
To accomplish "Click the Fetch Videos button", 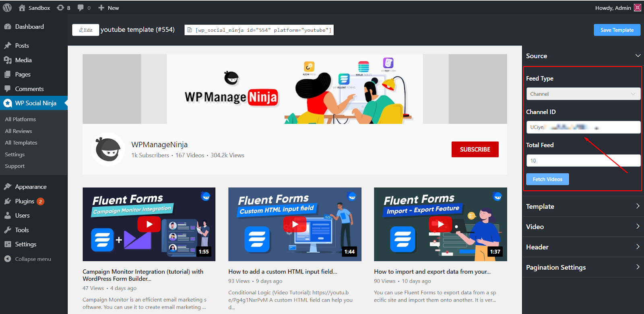I will click(547, 179).
